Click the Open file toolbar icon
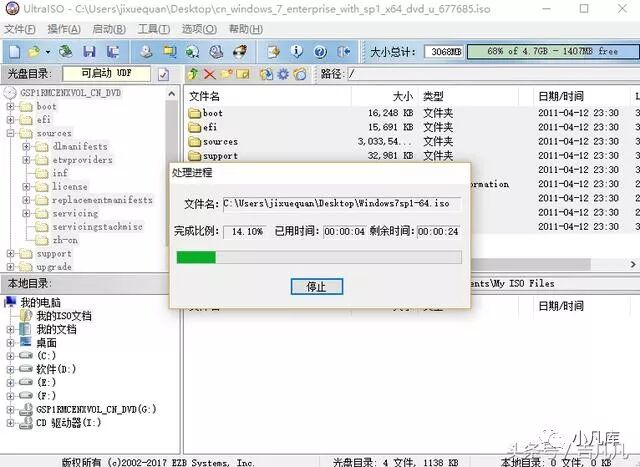 point(34,52)
